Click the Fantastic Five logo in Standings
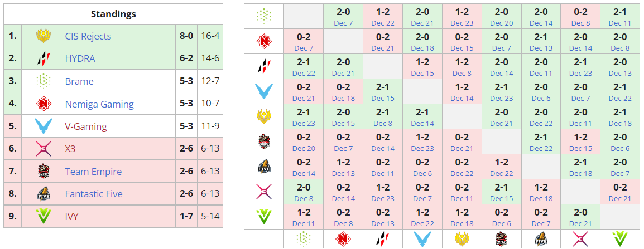 pos(44,194)
